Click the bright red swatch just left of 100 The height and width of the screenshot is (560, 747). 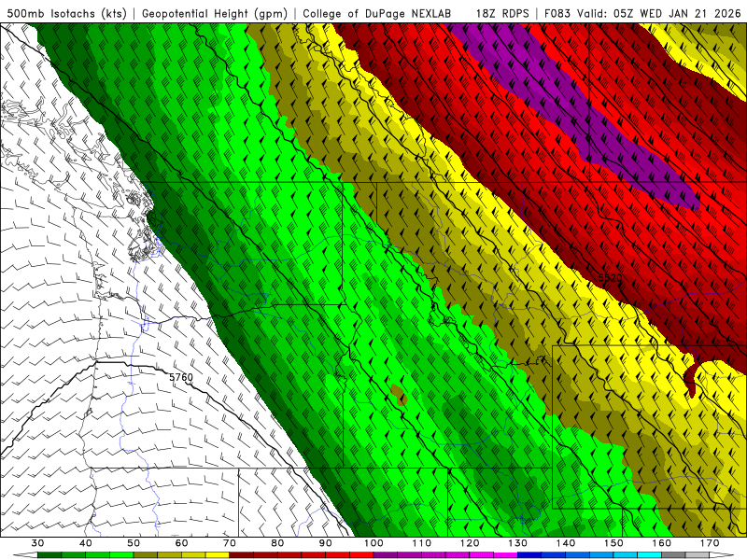[x=361, y=555]
